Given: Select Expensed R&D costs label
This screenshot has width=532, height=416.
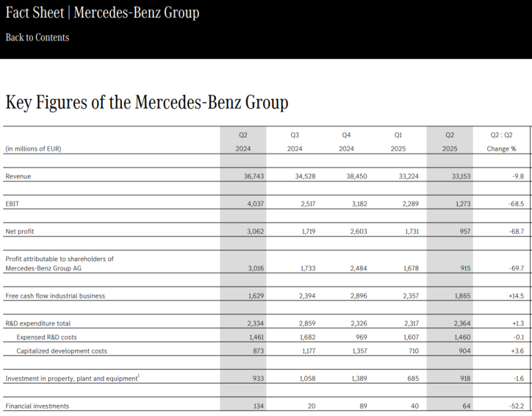Looking at the screenshot, I should 47,338.
